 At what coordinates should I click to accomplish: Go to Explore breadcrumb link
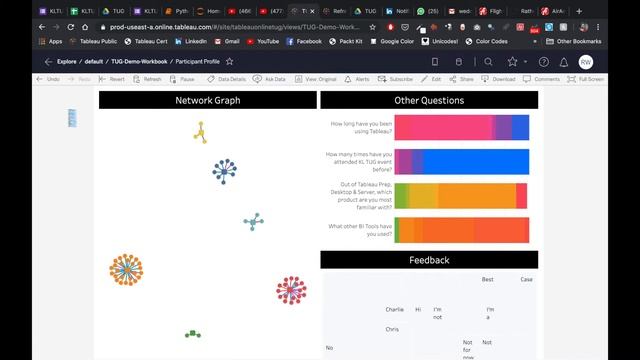[x=67, y=62]
